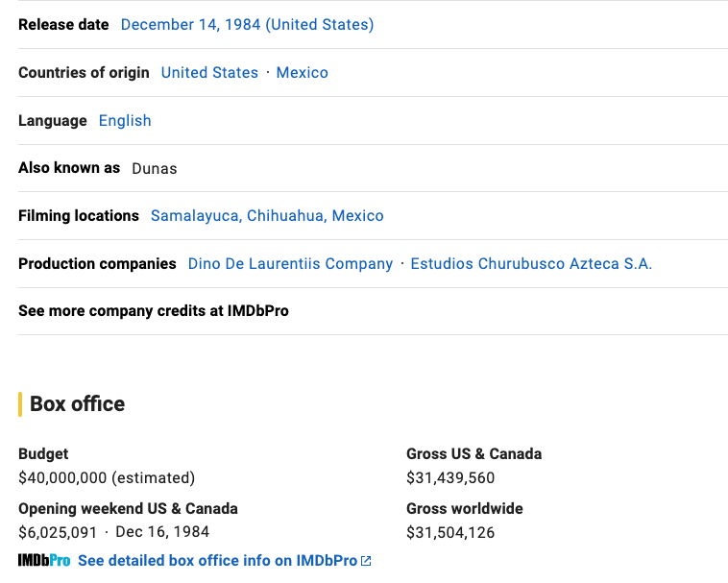This screenshot has width=728, height=583.
Task: Click the $31,504,126 worldwide gross value
Action: (x=450, y=532)
